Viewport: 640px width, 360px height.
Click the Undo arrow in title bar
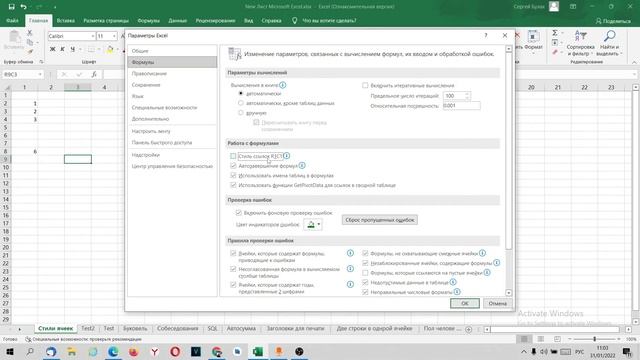(24, 7)
